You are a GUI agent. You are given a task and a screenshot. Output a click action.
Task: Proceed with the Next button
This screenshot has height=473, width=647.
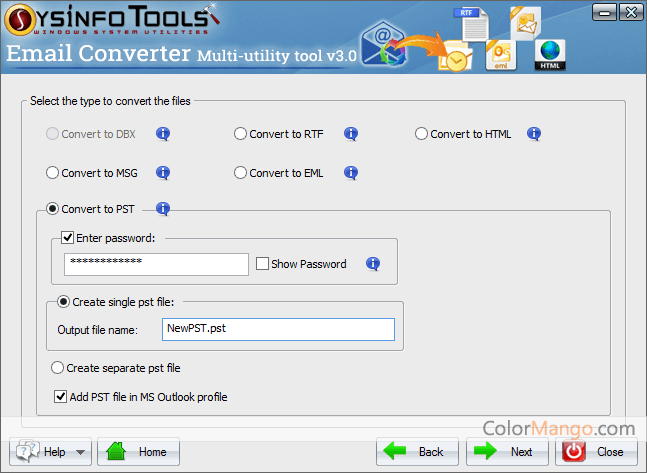507,452
